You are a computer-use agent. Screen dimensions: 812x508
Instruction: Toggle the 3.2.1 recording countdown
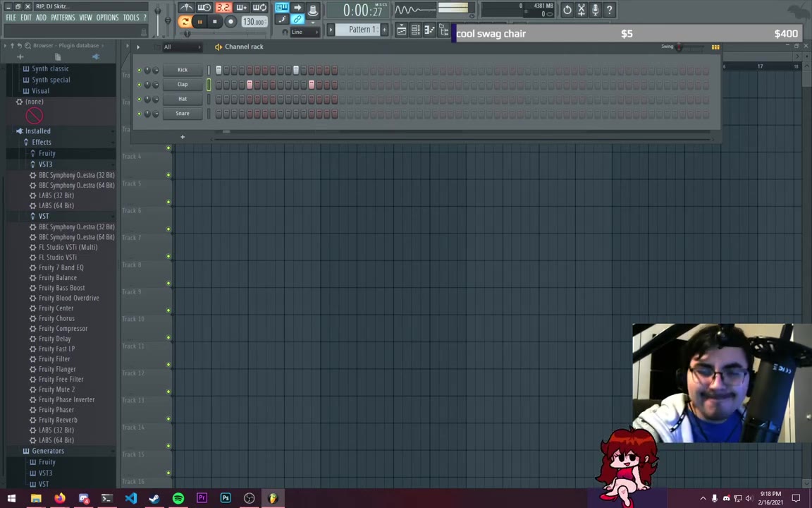point(223,8)
